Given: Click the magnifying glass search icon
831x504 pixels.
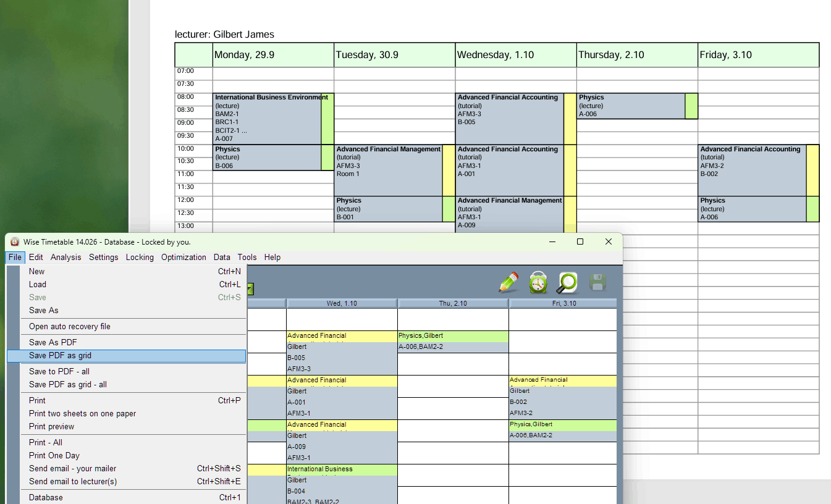Looking at the screenshot, I should tap(567, 283).
